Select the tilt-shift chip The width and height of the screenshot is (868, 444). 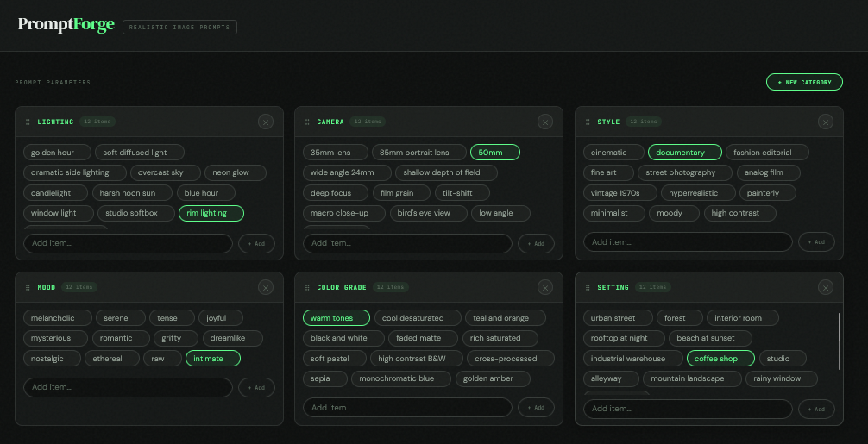462,193
